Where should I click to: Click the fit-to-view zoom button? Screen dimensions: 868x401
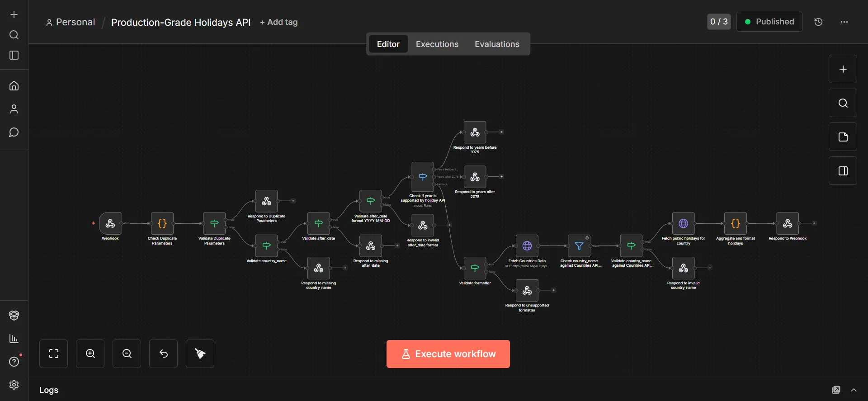coord(53,354)
